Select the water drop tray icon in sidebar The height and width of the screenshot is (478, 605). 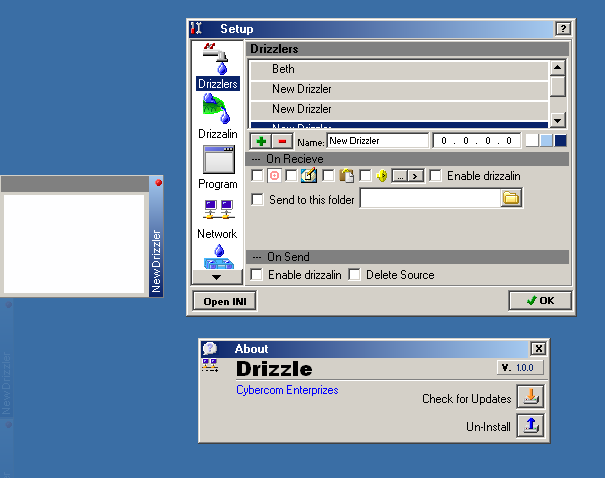click(219, 257)
